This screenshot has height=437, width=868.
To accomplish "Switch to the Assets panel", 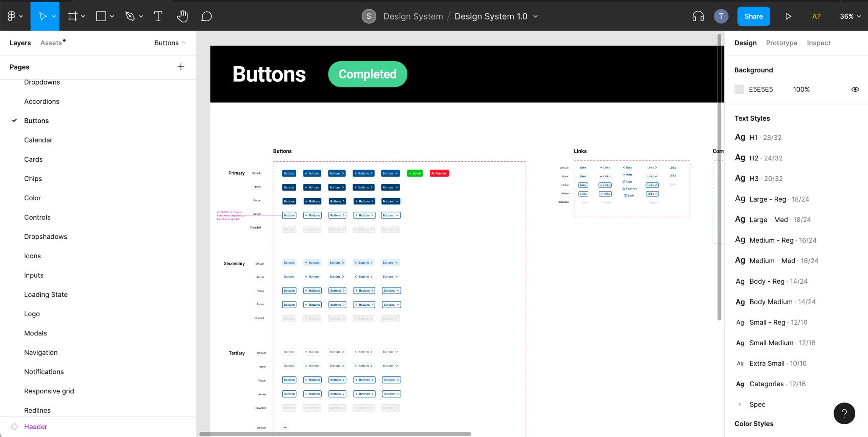I will pyautogui.click(x=51, y=43).
